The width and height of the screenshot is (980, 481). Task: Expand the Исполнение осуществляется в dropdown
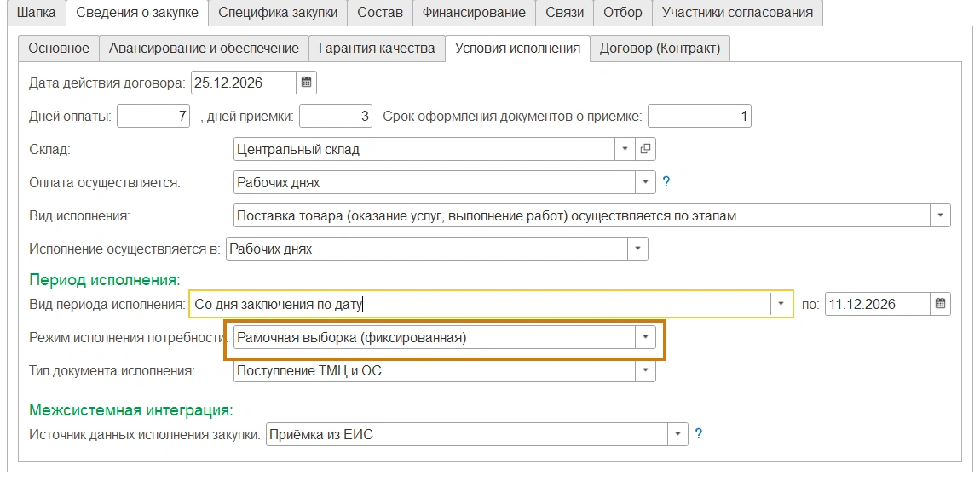638,249
